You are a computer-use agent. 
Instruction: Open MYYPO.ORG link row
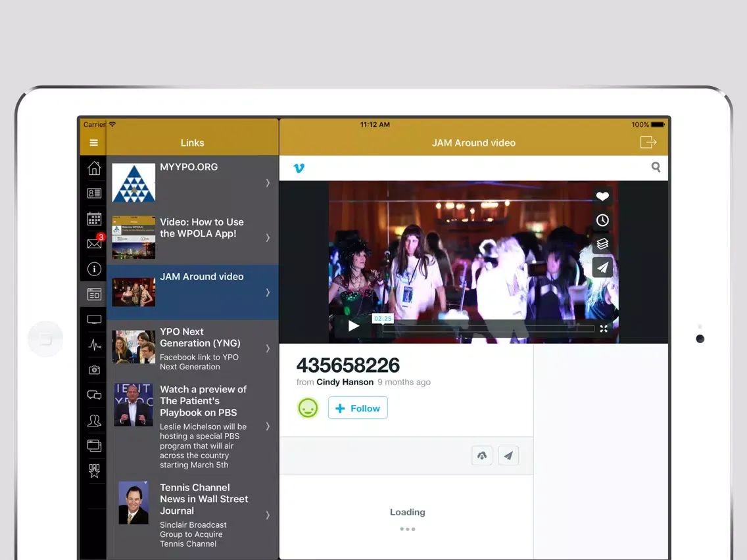click(193, 183)
